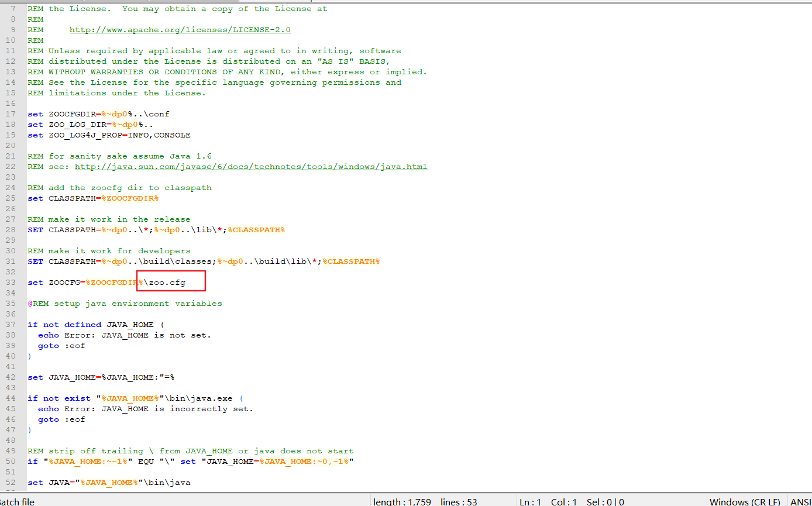This screenshot has height=506, width=812.
Task: Place cursor on "set ZOOCFGDIR=%~dp0%..\conf" line
Action: point(98,114)
